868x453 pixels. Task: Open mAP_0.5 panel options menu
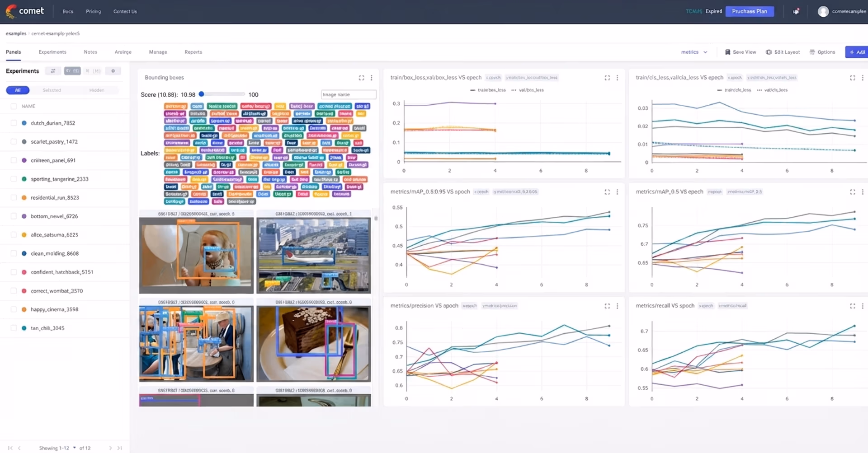click(863, 192)
